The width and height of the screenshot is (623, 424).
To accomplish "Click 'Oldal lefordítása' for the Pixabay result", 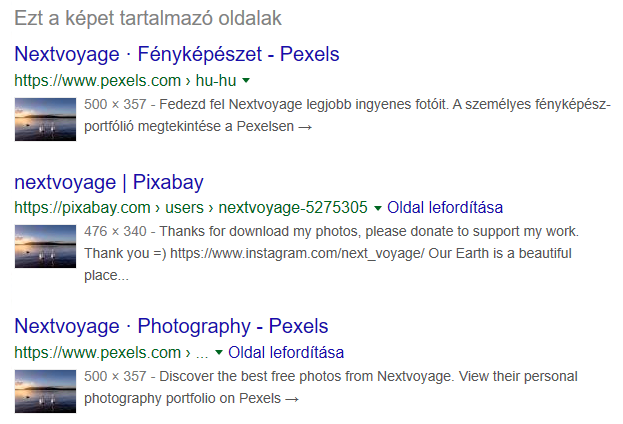I will point(445,208).
